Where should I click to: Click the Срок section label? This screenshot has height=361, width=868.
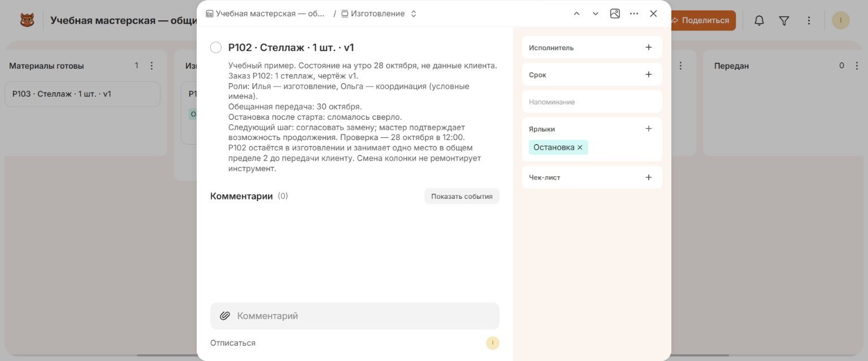[537, 75]
